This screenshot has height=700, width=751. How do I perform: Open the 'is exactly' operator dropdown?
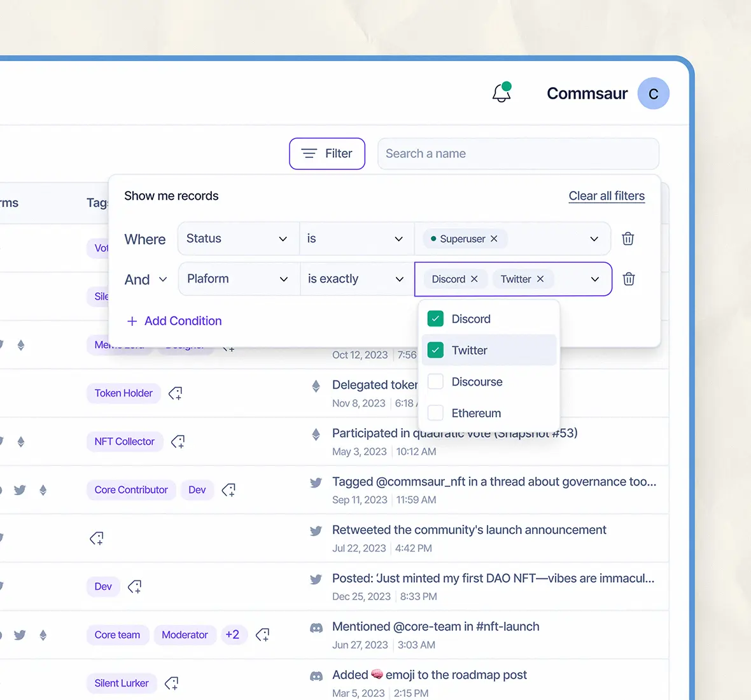point(357,279)
